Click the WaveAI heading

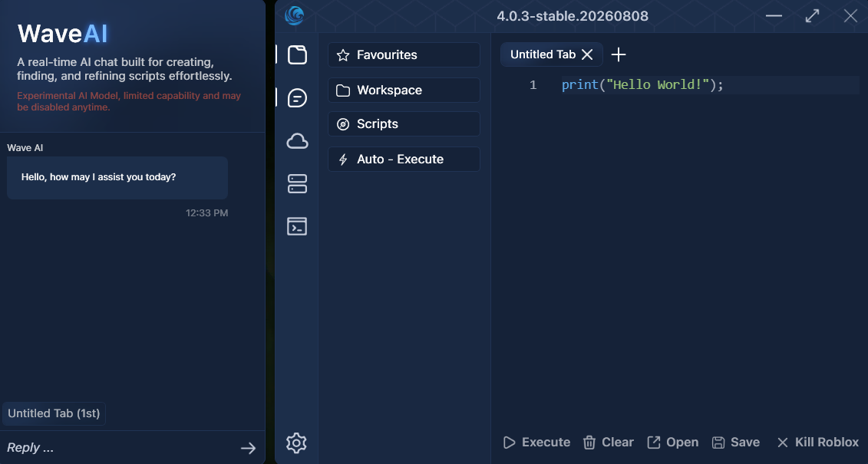pos(63,34)
